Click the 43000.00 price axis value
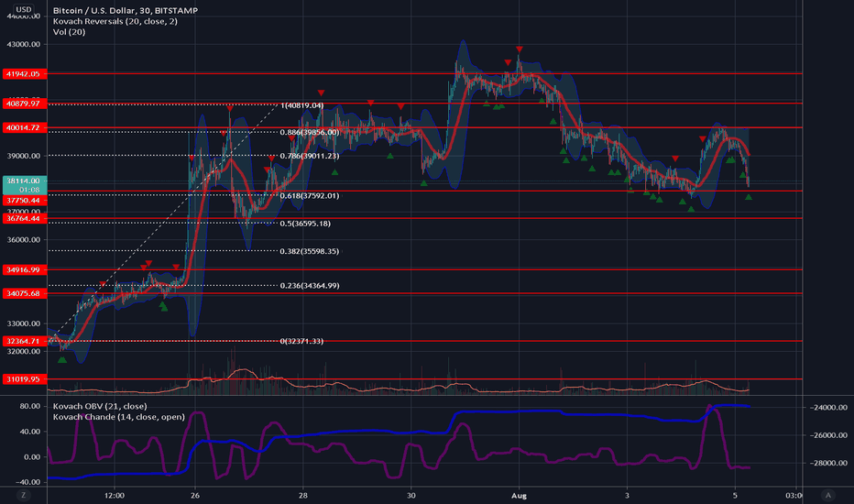Screen dimensions: 854x504 click(x=24, y=45)
